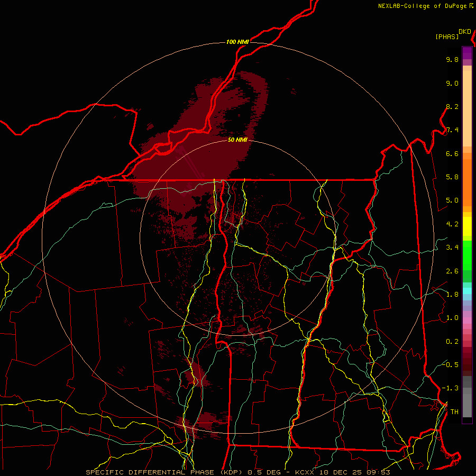Click the purple segment atop the color bar
Screen dimensions: 476x476
coord(467,53)
